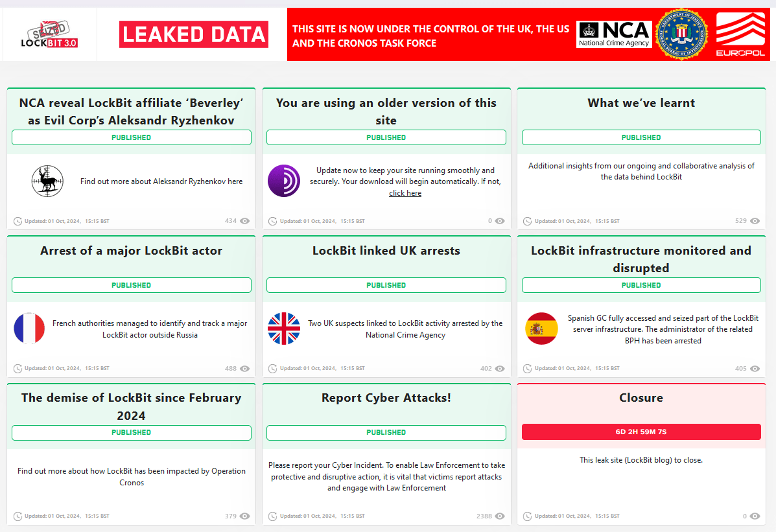Click the FBI seal in banner

pyautogui.click(x=680, y=34)
